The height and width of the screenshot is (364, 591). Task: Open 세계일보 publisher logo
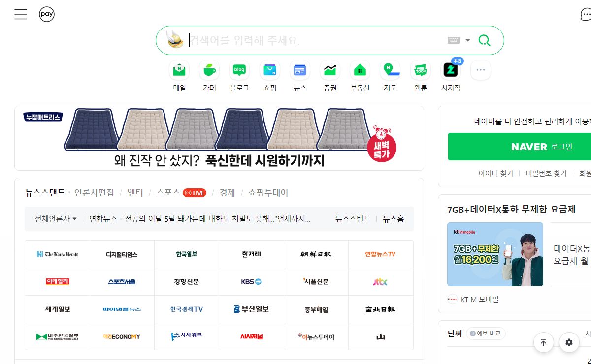[58, 309]
